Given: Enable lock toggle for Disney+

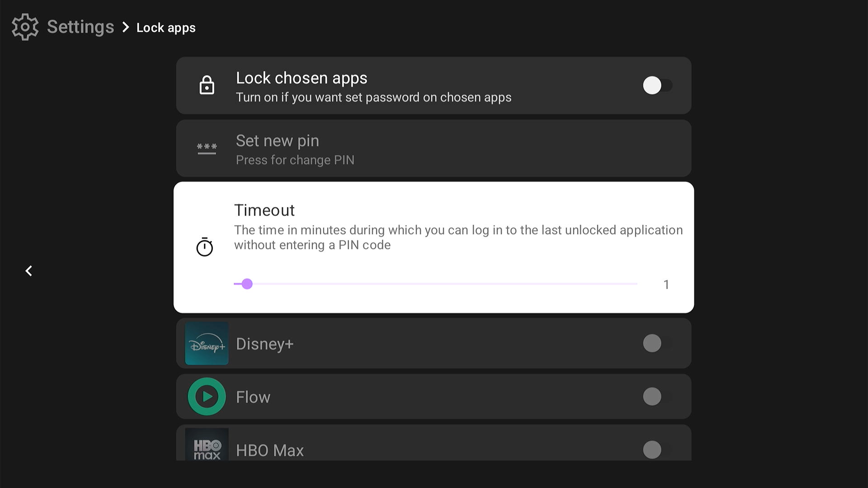Looking at the screenshot, I should [657, 343].
